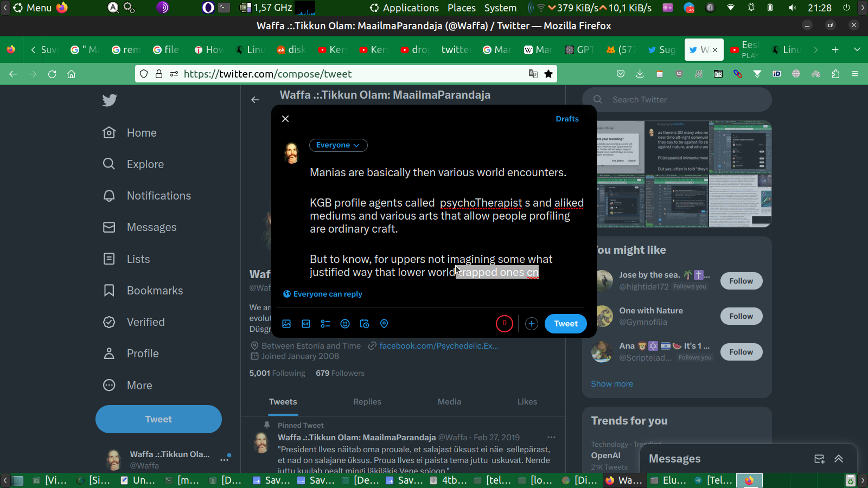
Task: Open the GIF picker in composer
Action: [x=306, y=324]
